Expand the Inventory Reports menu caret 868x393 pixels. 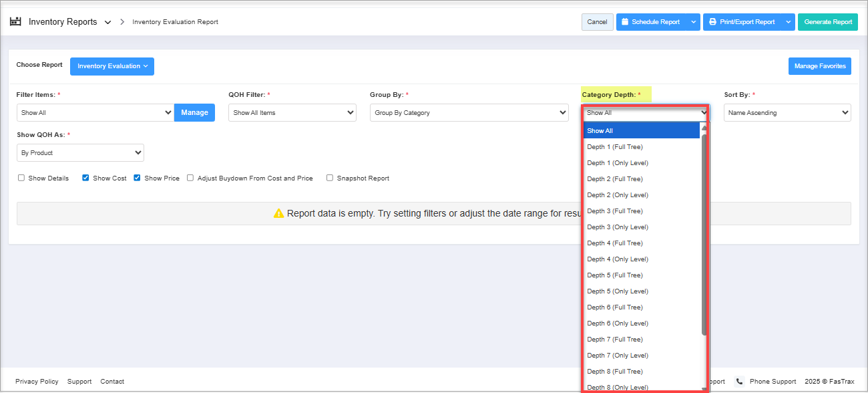click(x=108, y=22)
